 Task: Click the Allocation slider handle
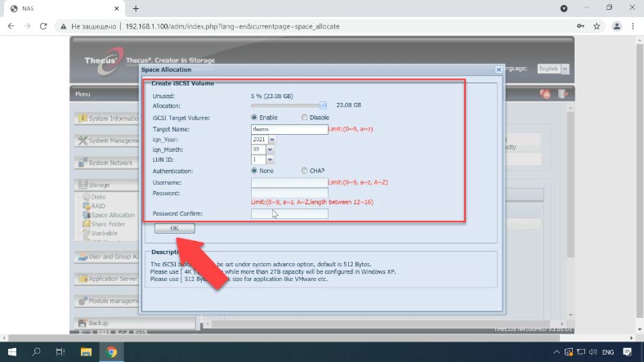324,105
